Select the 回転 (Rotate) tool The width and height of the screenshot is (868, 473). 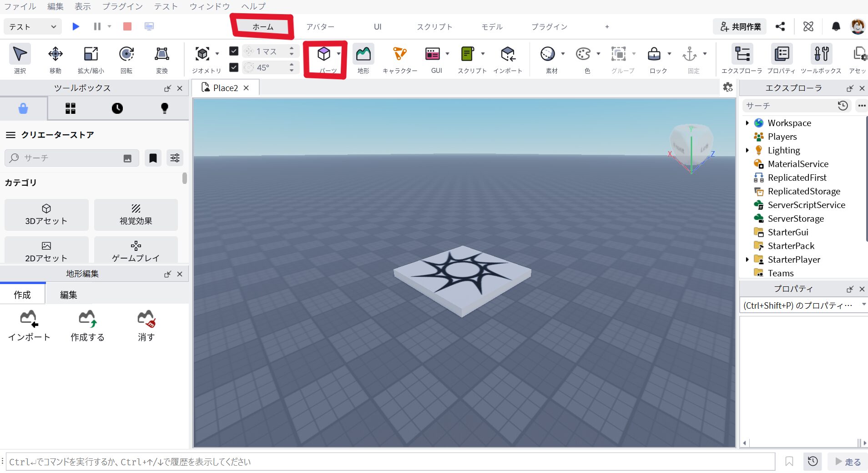pos(126,59)
